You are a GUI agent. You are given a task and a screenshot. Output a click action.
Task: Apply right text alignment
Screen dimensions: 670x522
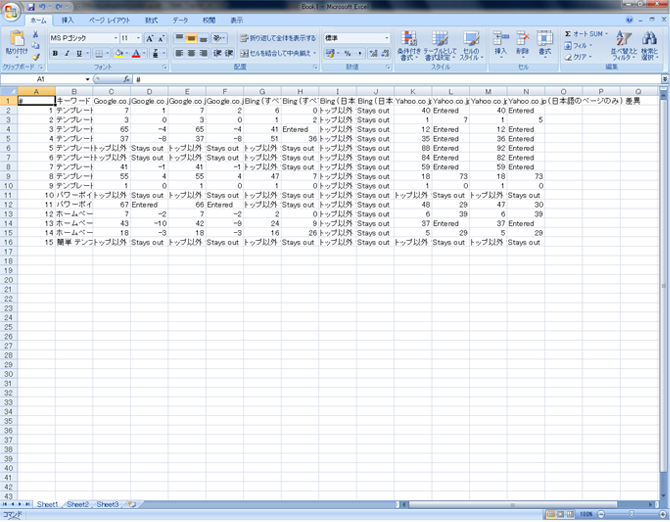tap(203, 53)
